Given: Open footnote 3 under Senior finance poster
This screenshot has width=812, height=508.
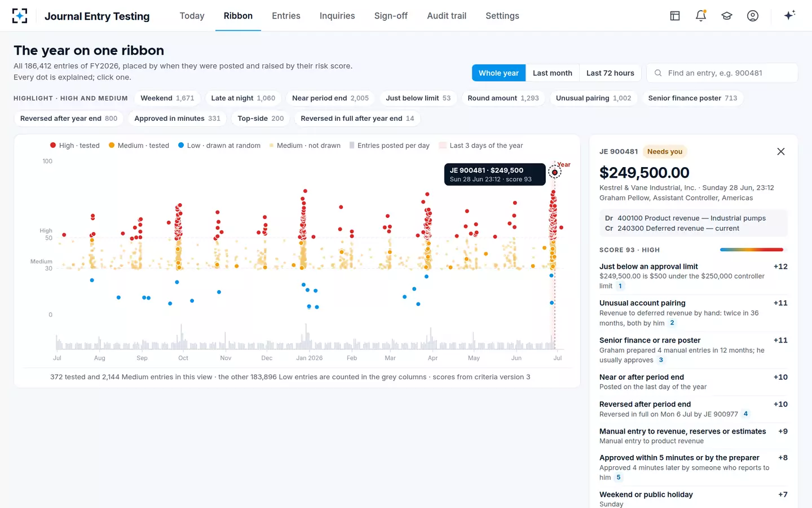Looking at the screenshot, I should tap(661, 360).
